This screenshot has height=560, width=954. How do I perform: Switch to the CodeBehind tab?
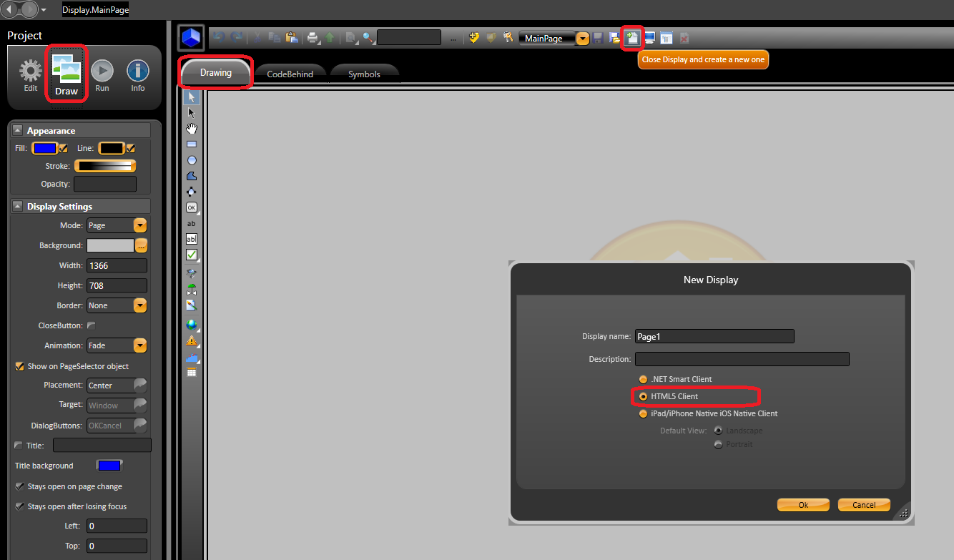290,74
